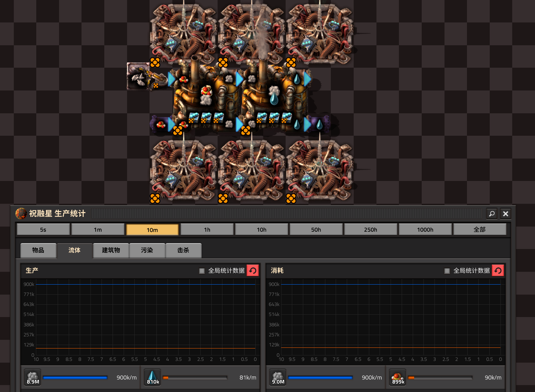The height and width of the screenshot is (392, 535).
Task: Select the 5s time range
Action: coord(43,229)
